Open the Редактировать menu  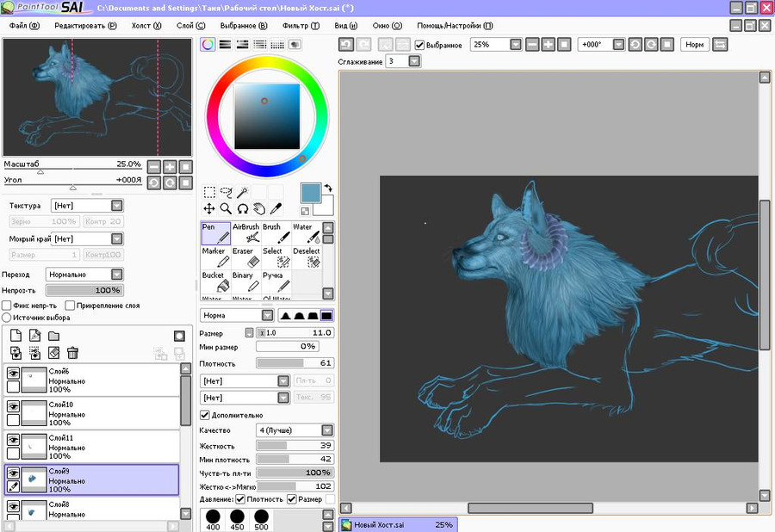coord(85,26)
